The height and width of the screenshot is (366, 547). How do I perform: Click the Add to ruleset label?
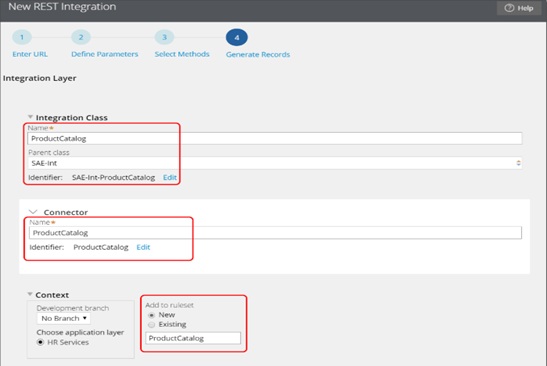170,305
